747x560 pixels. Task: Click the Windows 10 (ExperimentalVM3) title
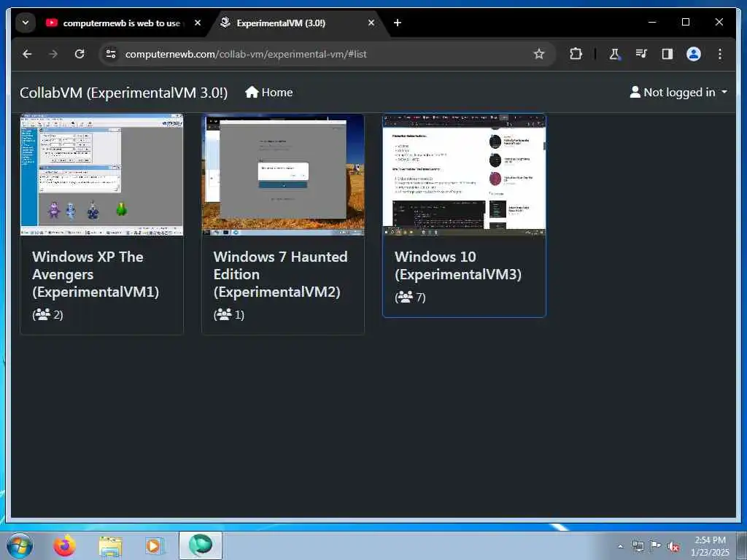[x=458, y=265]
